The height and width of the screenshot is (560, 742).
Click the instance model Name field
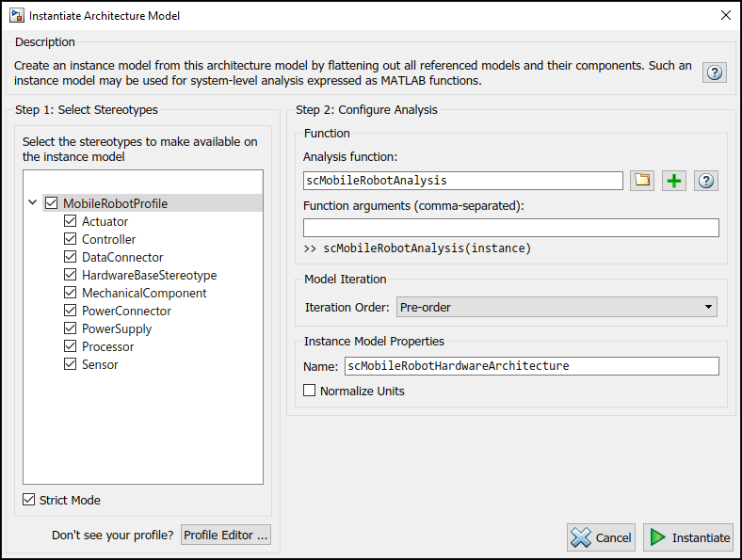click(x=531, y=366)
